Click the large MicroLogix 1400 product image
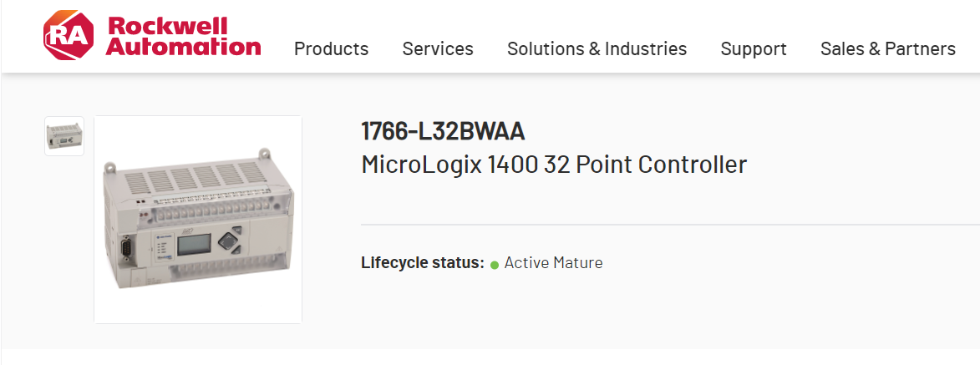The height and width of the screenshot is (365, 980). (198, 220)
